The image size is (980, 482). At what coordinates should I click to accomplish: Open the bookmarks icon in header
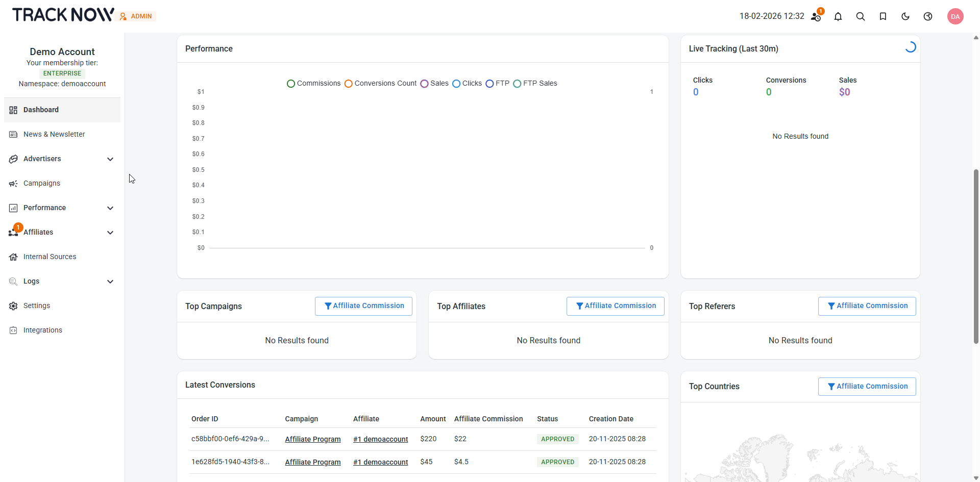(x=883, y=16)
